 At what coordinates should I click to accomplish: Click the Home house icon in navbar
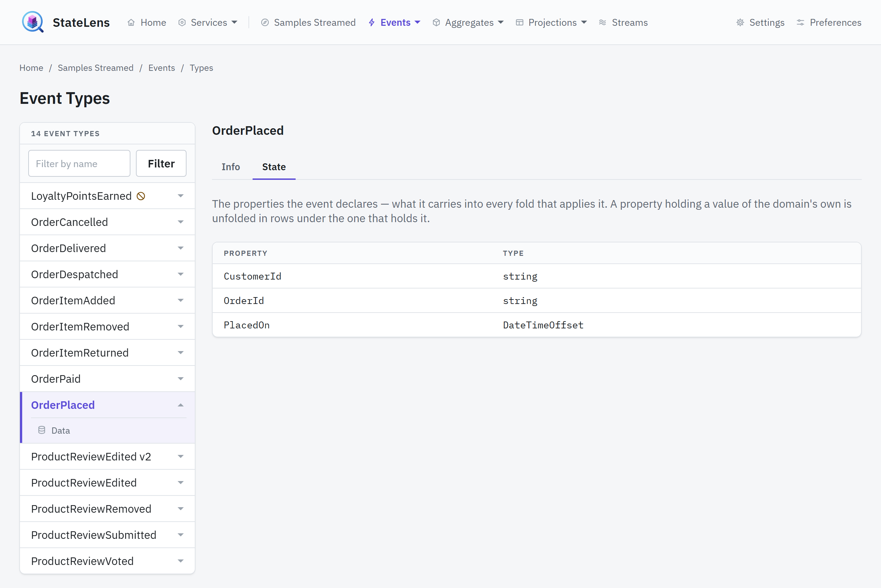[131, 22]
